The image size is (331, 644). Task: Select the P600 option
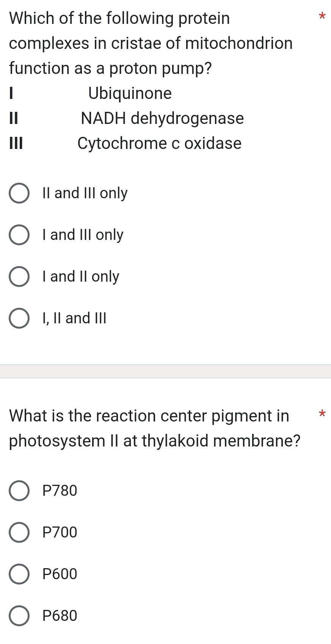point(59,574)
